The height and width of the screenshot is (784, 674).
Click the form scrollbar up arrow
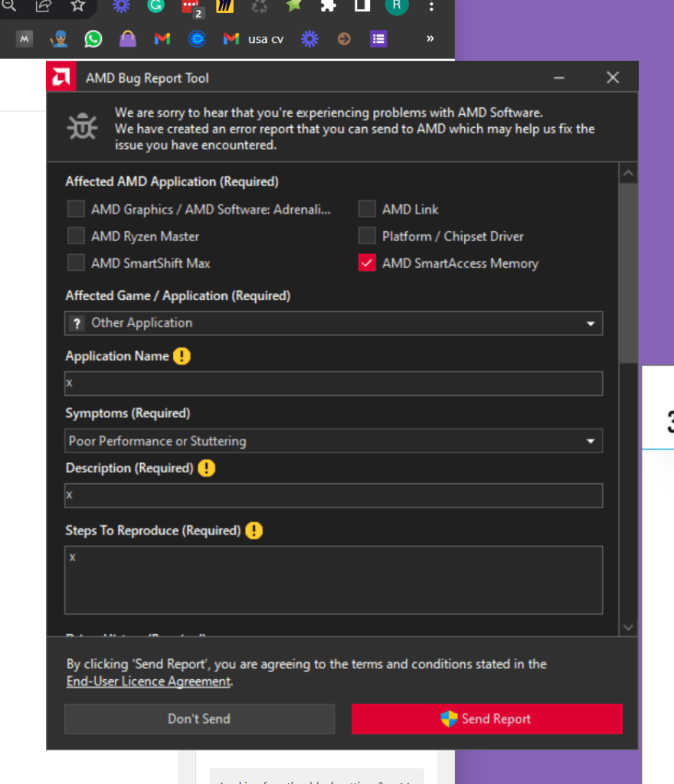point(629,174)
